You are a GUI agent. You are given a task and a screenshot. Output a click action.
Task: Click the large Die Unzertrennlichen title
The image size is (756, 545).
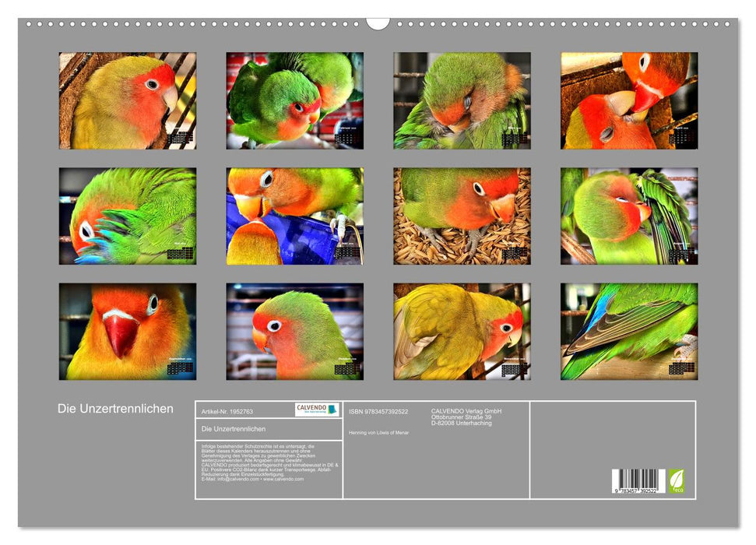click(115, 409)
